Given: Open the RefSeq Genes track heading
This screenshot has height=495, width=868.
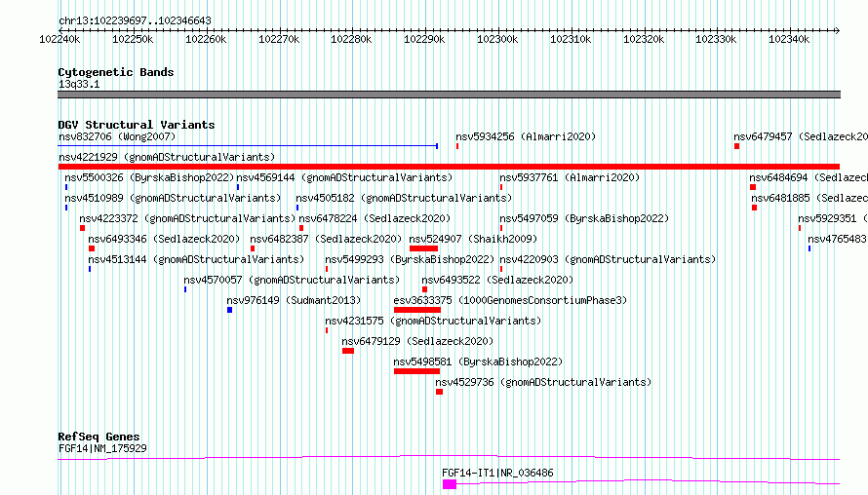Looking at the screenshot, I should tap(99, 437).
